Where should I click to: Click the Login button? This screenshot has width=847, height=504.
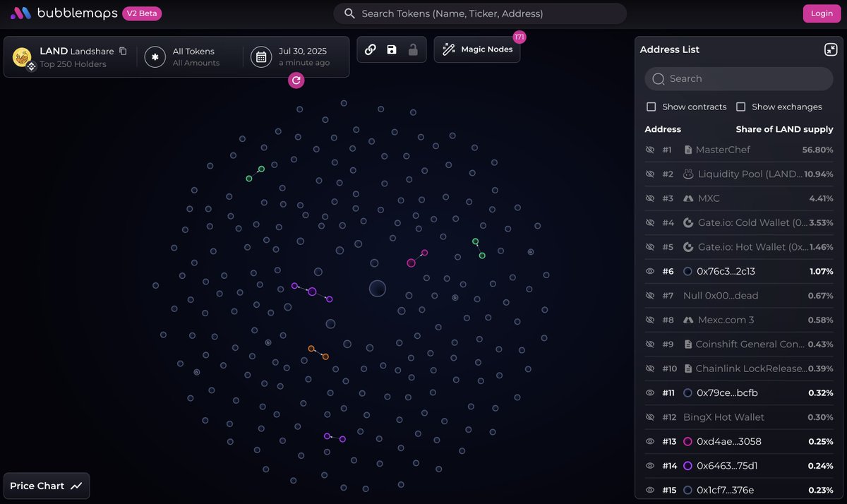tap(822, 13)
